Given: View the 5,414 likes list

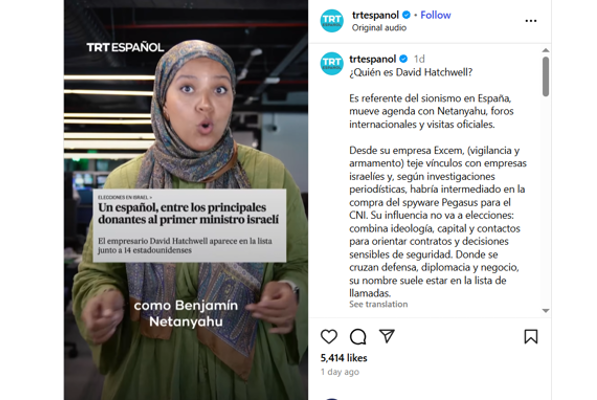Looking at the screenshot, I should click(344, 358).
